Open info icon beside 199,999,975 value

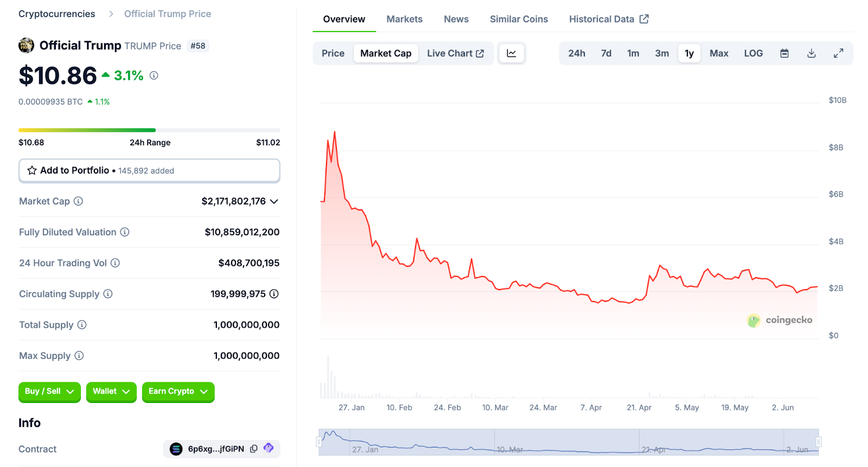[274, 294]
